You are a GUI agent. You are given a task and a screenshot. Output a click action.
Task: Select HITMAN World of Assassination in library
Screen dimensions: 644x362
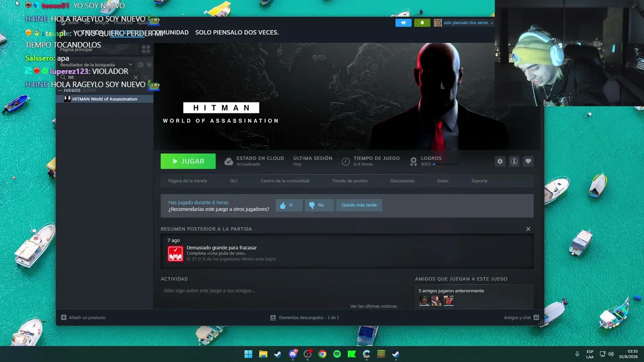[105, 99]
